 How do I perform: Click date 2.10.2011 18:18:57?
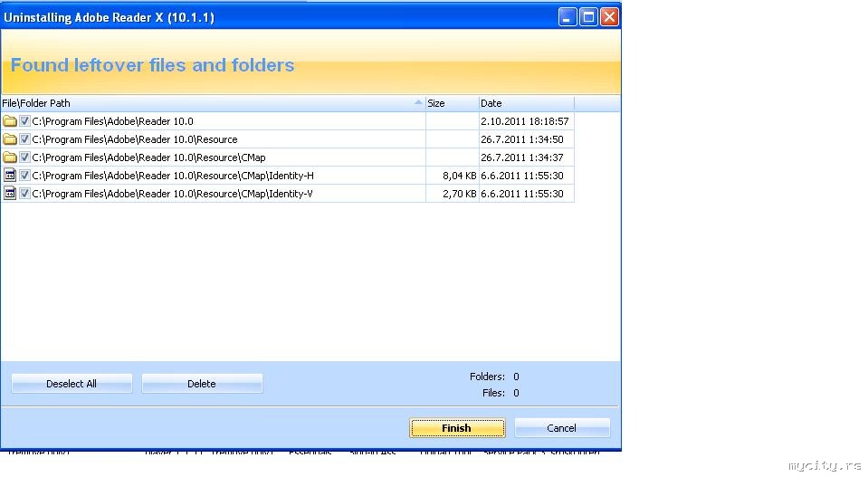[x=524, y=121]
